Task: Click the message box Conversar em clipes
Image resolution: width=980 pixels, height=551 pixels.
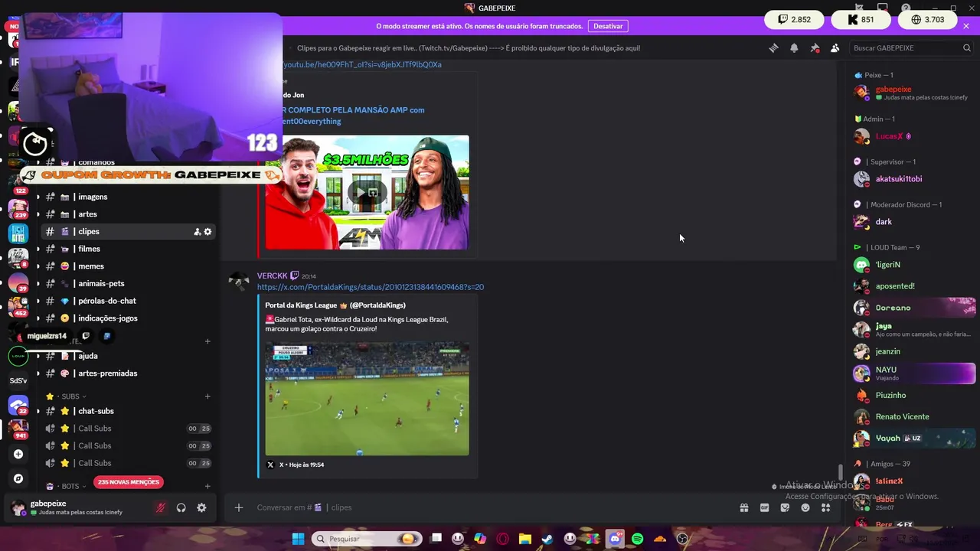Action: pyautogui.click(x=490, y=507)
